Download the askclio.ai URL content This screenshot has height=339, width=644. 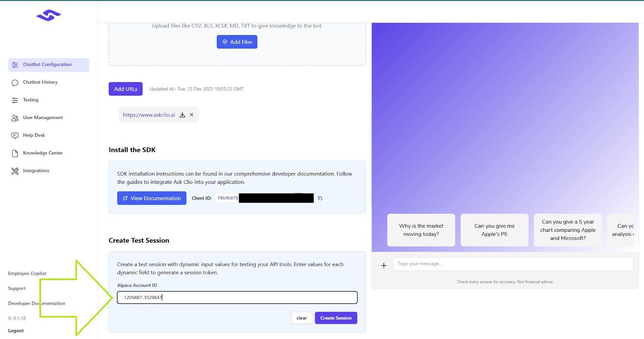pos(182,115)
